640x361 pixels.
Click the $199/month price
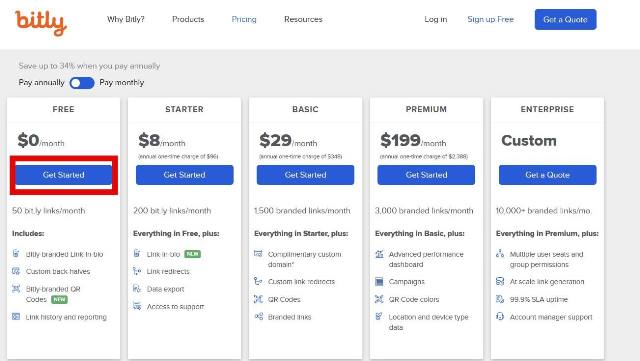413,140
